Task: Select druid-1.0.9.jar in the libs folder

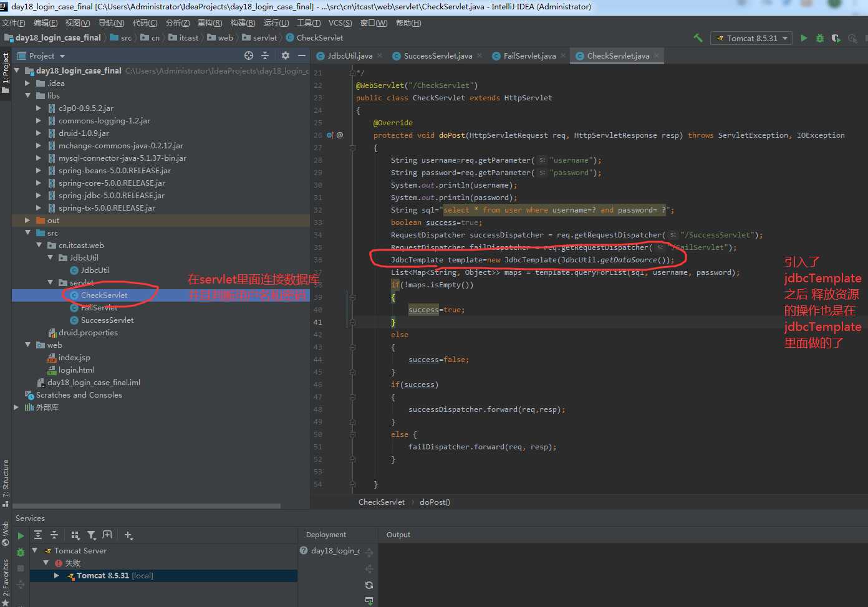Action: [x=84, y=133]
